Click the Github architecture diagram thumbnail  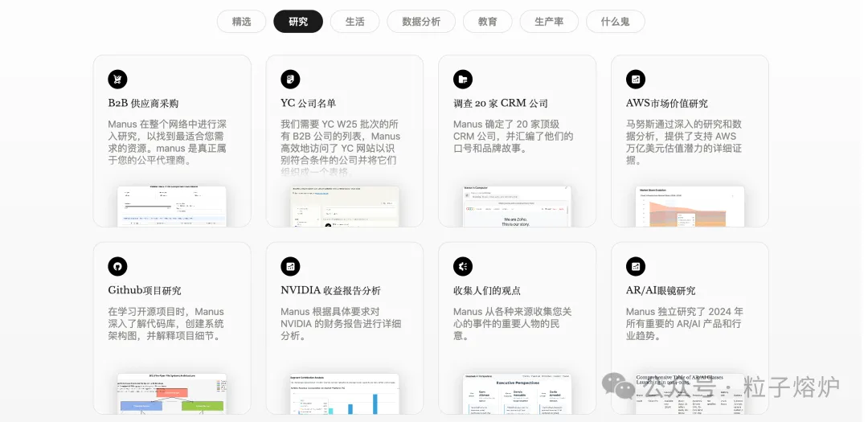click(x=172, y=393)
